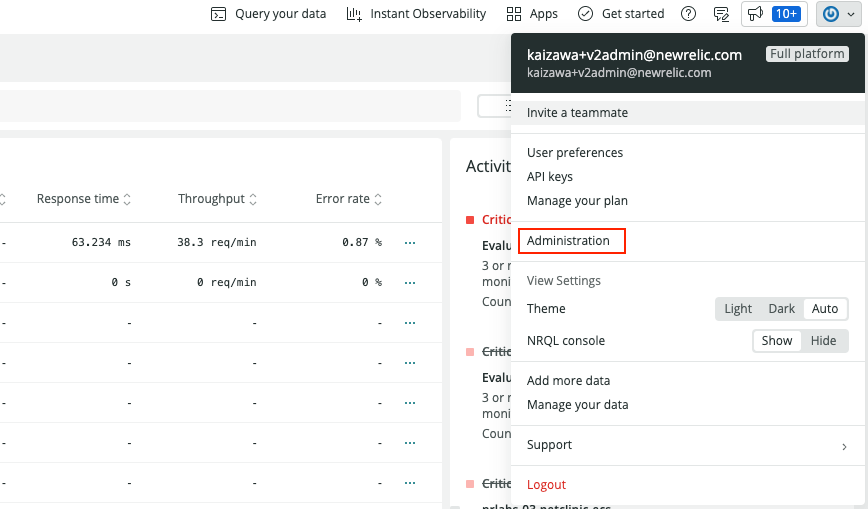Click the email kaizawa+v2admin@newrelic.com header
This screenshot has width=868, height=509.
tap(634, 55)
